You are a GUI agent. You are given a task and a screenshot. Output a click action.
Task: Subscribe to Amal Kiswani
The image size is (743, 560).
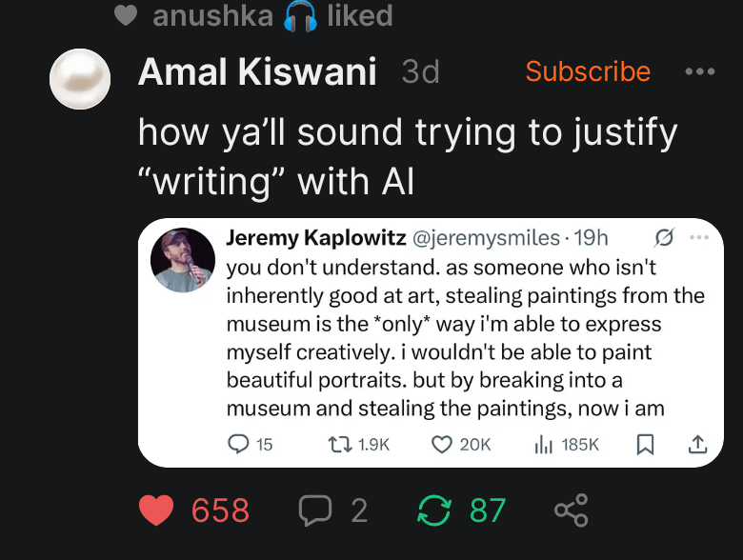pos(588,71)
